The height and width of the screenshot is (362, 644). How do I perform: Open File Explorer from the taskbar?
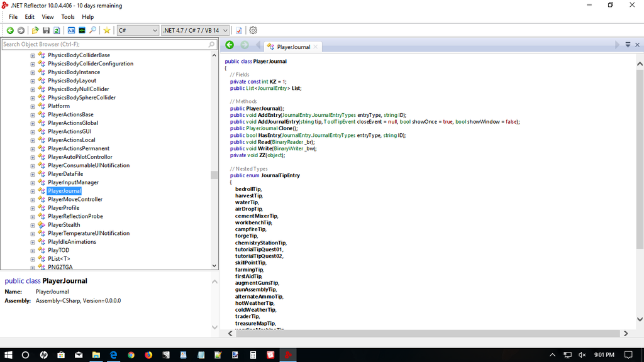96,355
